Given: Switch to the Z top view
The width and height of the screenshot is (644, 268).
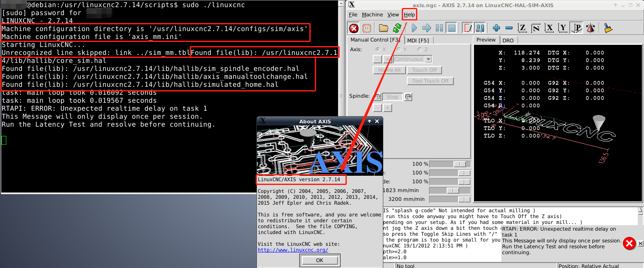Looking at the screenshot, I should coord(522,28).
